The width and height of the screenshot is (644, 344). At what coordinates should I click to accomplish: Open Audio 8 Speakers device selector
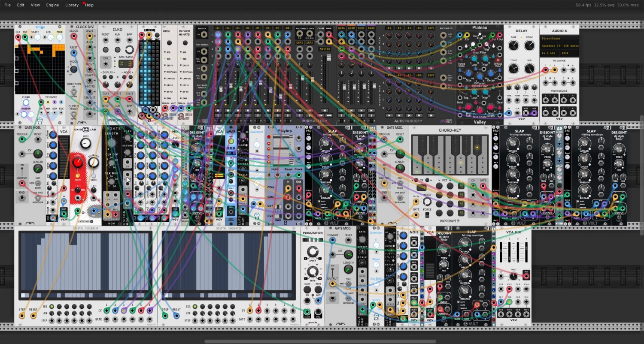pos(559,46)
